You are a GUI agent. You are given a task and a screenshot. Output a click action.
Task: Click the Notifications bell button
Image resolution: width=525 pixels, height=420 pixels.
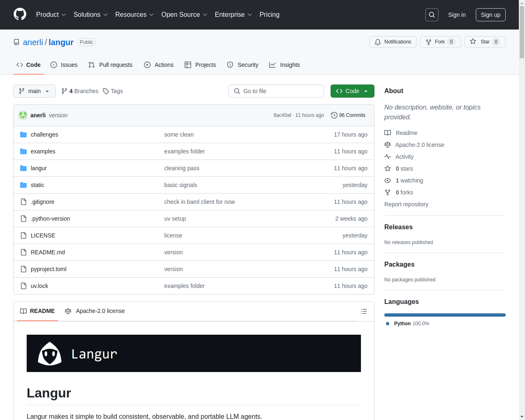(x=393, y=42)
